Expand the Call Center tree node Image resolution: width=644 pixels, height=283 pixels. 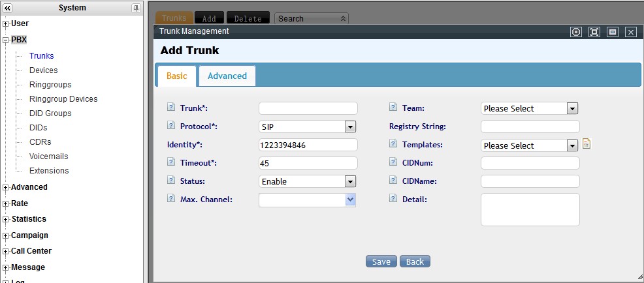coord(6,251)
